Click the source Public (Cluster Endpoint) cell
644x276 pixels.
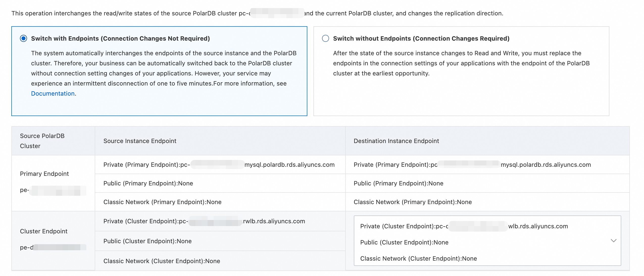[x=147, y=241]
